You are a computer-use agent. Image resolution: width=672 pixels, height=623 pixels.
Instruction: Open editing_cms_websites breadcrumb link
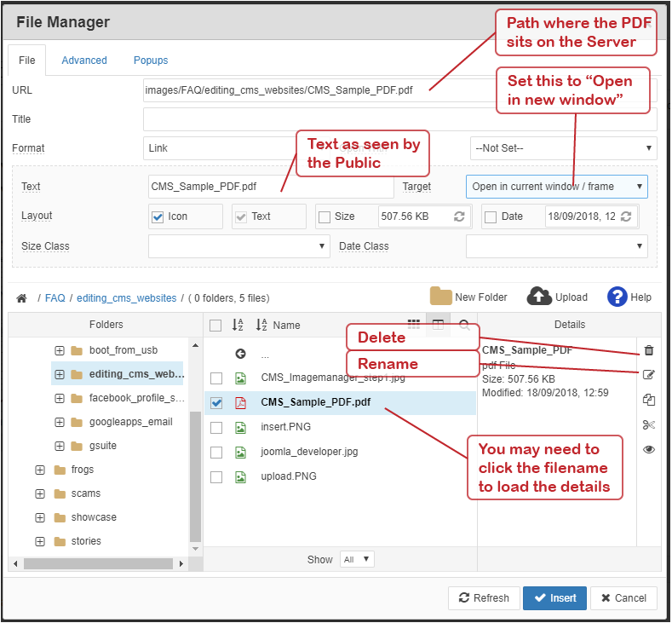126,298
